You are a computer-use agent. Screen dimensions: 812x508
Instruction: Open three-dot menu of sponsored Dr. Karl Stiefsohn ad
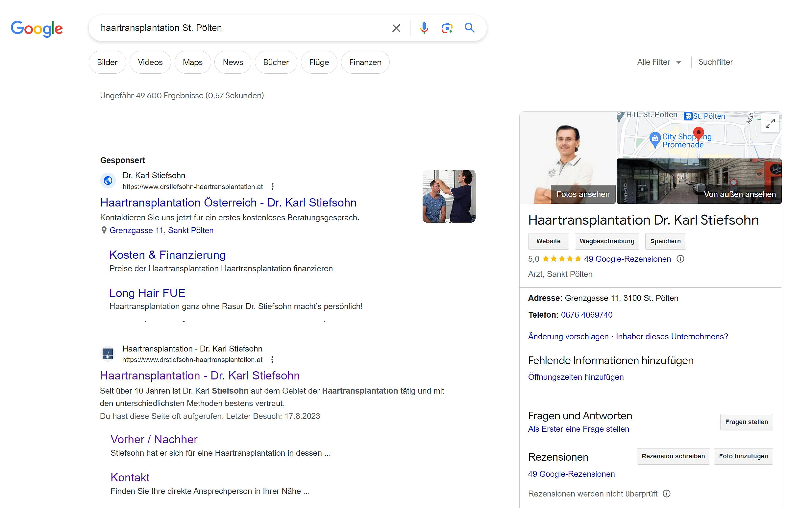point(272,186)
